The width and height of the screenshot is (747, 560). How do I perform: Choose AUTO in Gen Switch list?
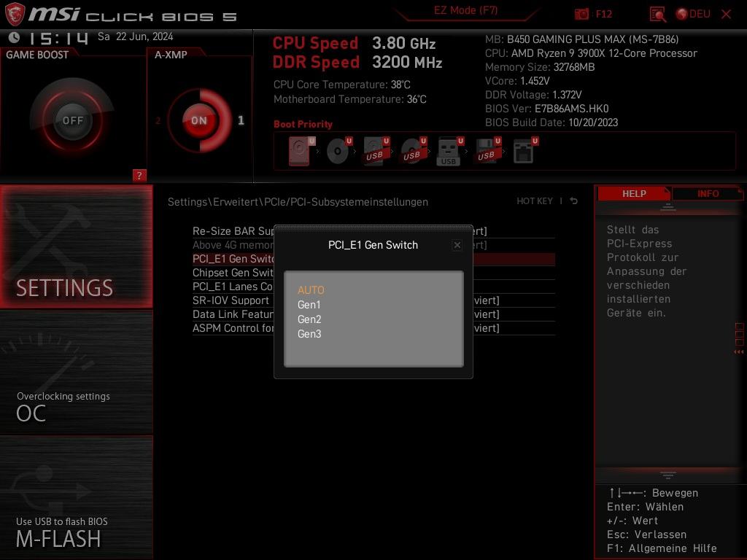[x=311, y=290]
